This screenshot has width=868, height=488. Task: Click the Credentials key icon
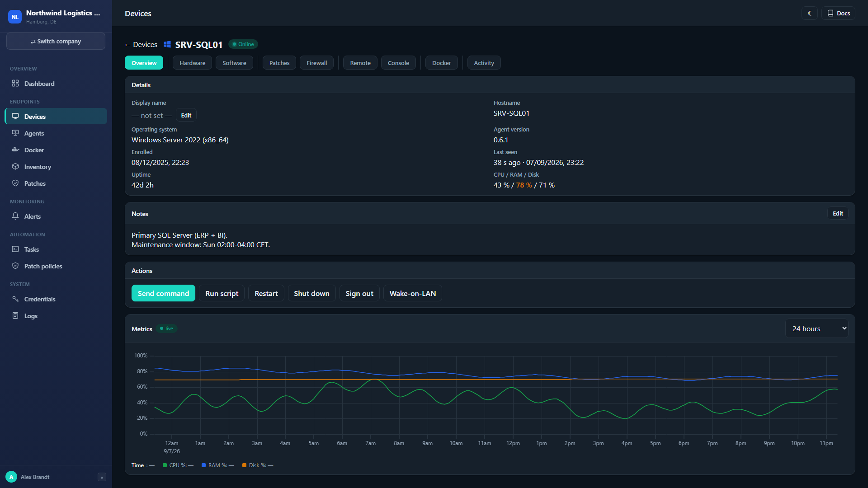click(15, 299)
